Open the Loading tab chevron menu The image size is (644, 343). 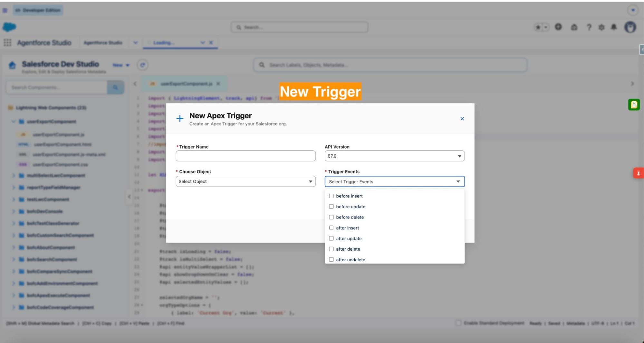203,42
